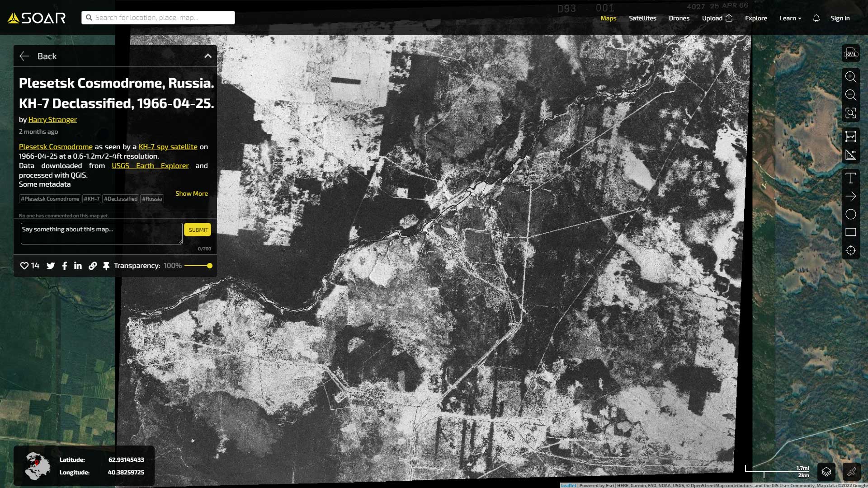868x488 pixels.
Task: Open the Satellites menu item
Action: (642, 18)
